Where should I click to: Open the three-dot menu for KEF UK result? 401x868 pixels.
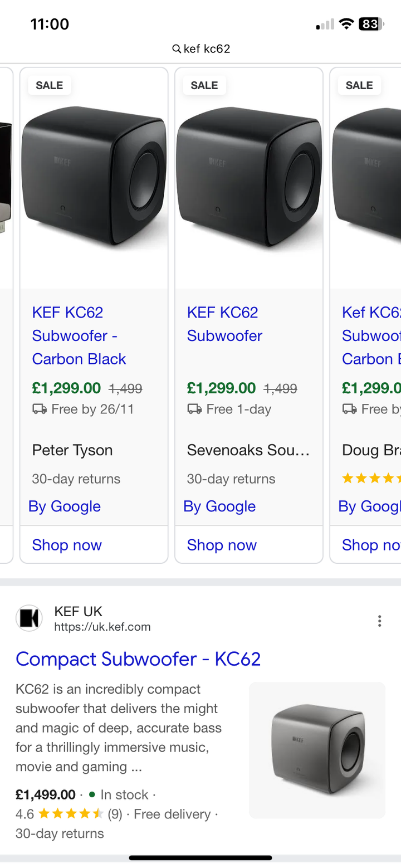click(x=379, y=621)
